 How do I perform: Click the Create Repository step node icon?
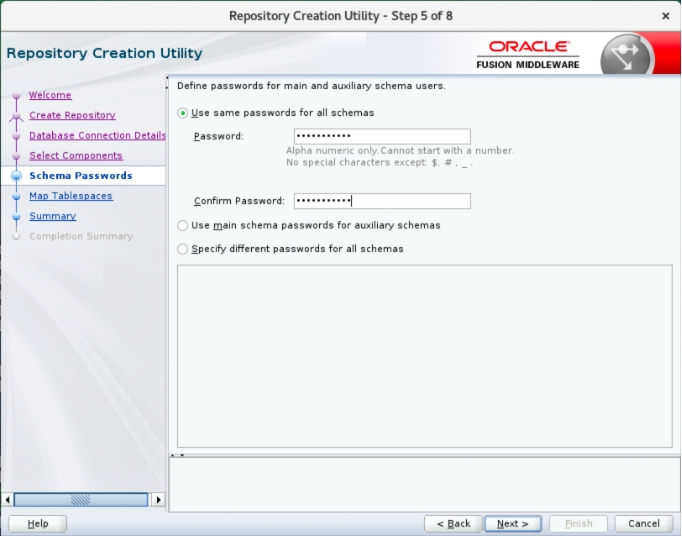[17, 116]
